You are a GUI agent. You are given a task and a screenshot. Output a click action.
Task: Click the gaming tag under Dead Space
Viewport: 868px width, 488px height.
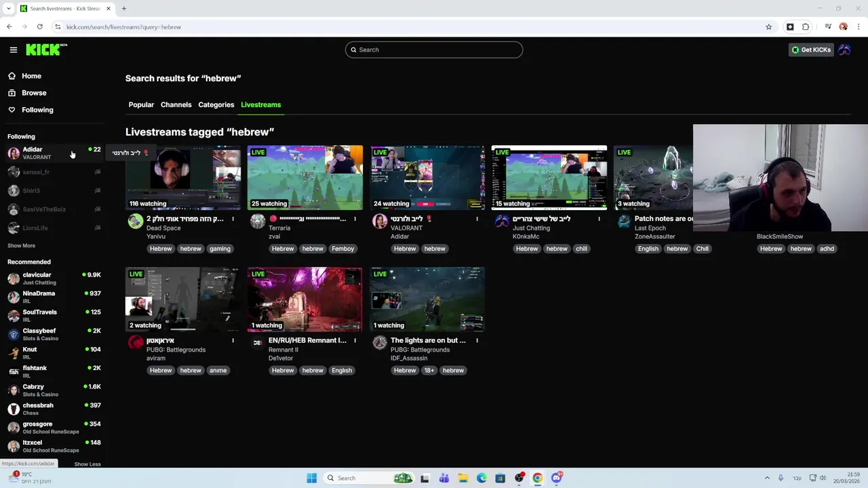click(220, 249)
